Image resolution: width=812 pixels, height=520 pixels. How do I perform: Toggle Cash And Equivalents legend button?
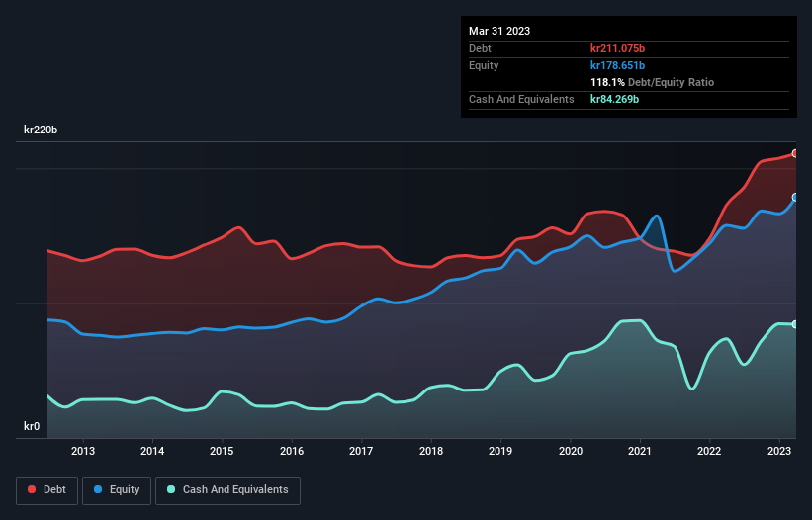(227, 490)
